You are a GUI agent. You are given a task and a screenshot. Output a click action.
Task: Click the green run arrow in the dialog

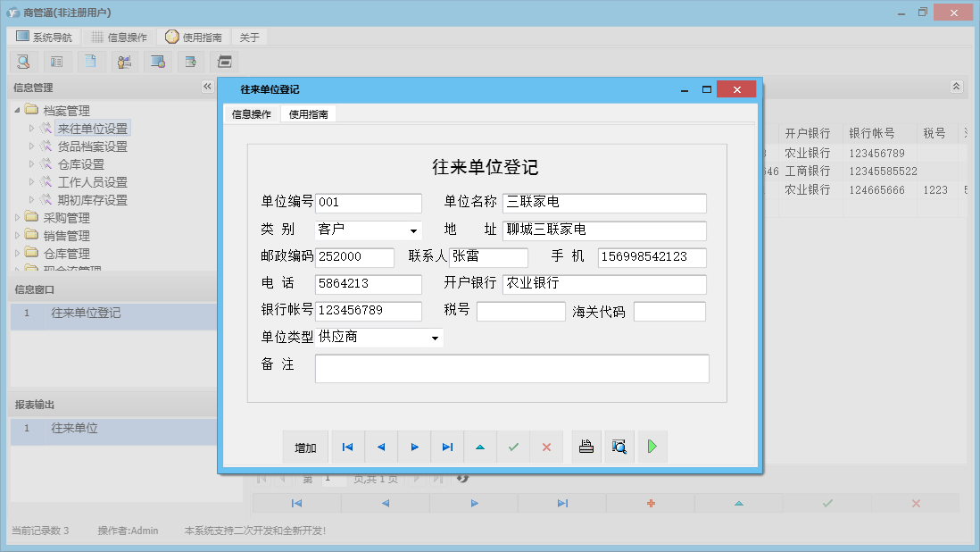point(652,447)
